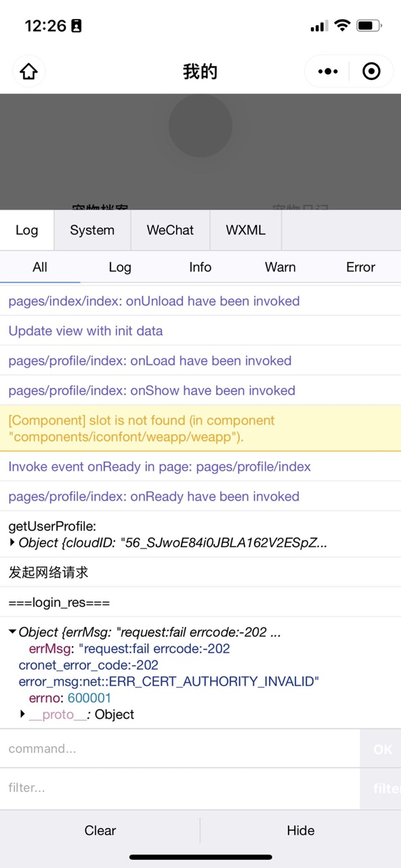The height and width of the screenshot is (868, 401).
Task: Expand the __proto__ Object node
Action: click(22, 714)
